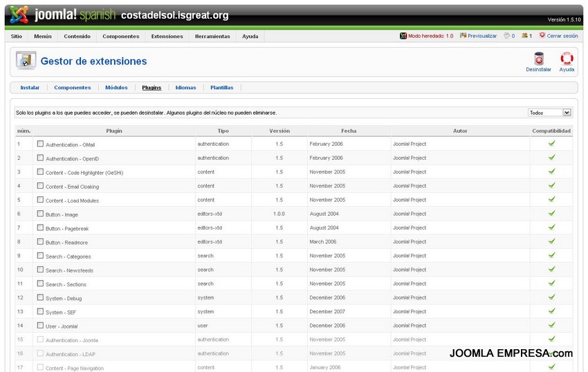This screenshot has height=372, width=588.
Task: Click compatibility checkmark for Authentication - OpenID
Action: point(551,157)
